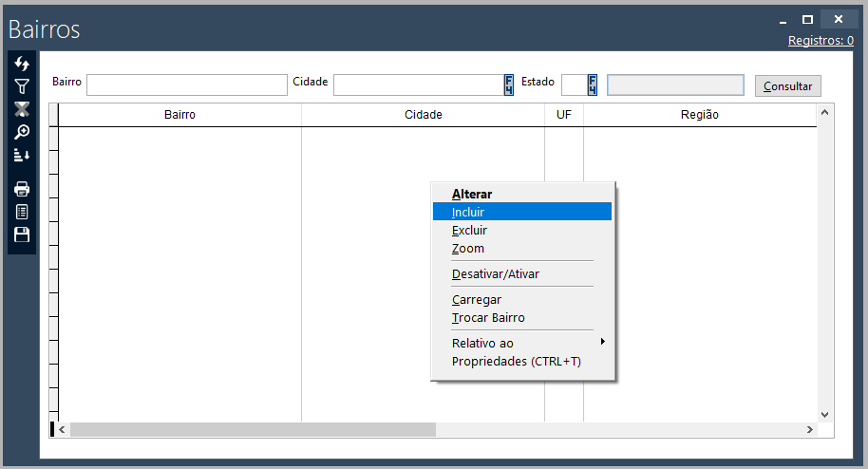The height and width of the screenshot is (469, 868).
Task: Click the F4 lookup beside Estado field
Action: (x=593, y=84)
